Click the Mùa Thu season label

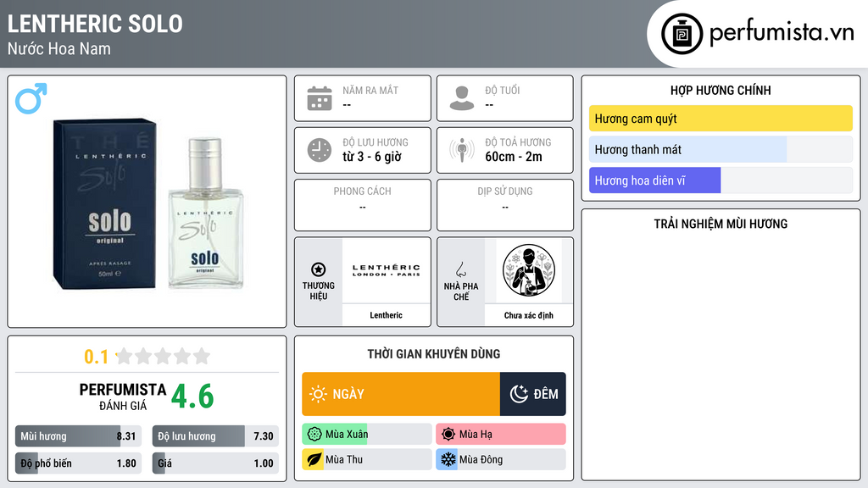pos(344,459)
